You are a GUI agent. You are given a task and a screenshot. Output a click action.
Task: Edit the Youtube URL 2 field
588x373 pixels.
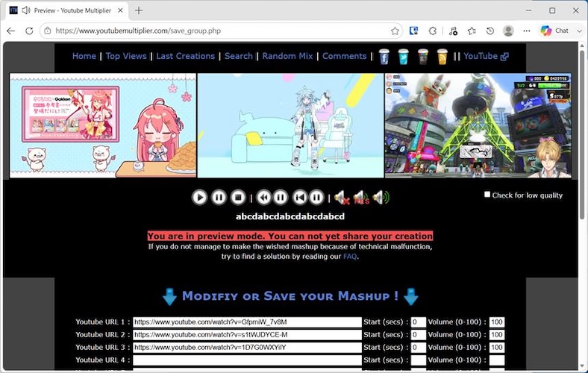[x=247, y=335]
